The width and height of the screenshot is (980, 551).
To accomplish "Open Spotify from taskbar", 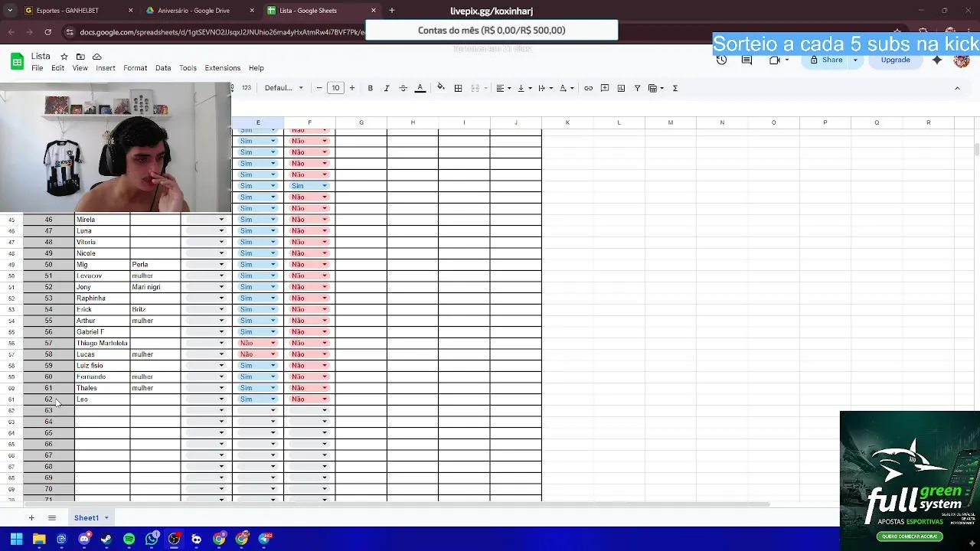I will [x=129, y=539].
